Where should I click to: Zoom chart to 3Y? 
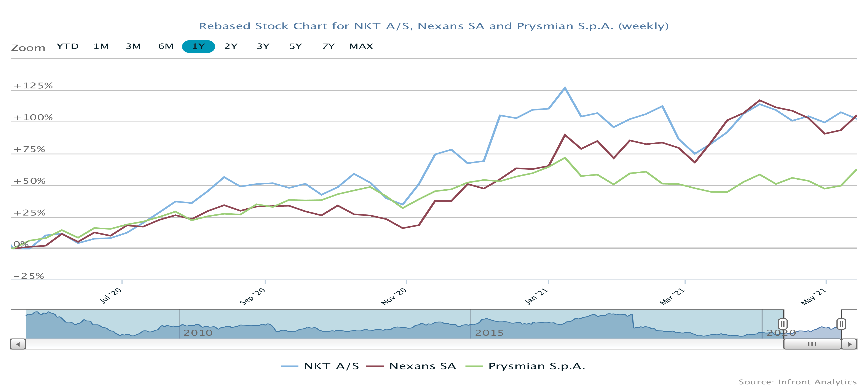click(x=263, y=46)
